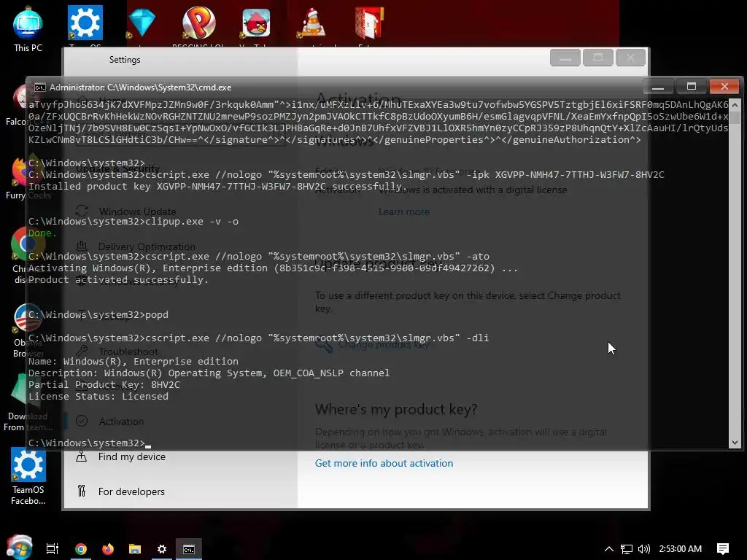The height and width of the screenshot is (560, 747).
Task: Select the cmd.exe taskbar button
Action: point(189,548)
